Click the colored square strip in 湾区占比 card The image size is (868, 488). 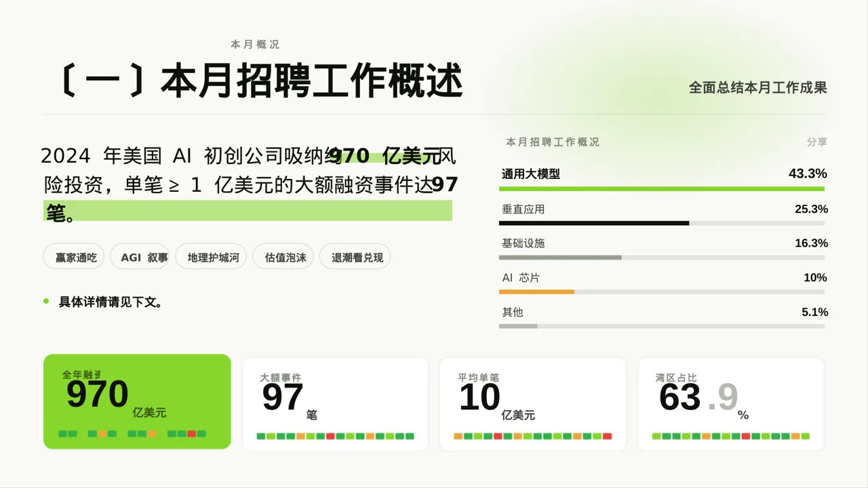pyautogui.click(x=731, y=436)
